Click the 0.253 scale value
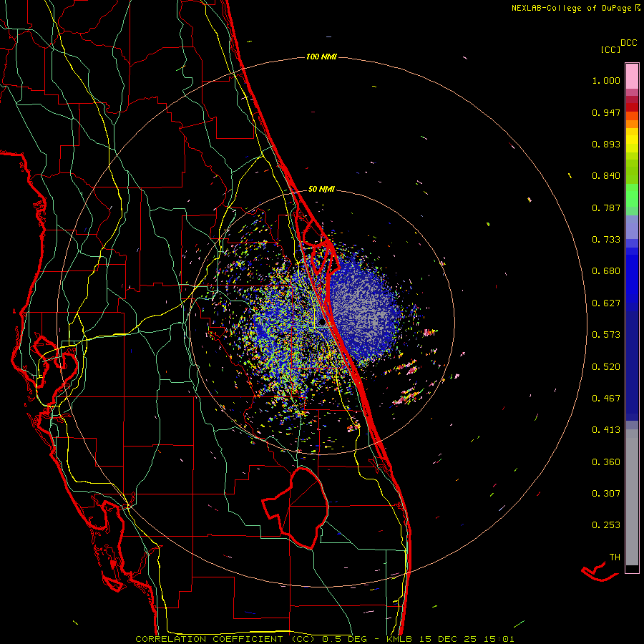Viewport: 644px width, 644px height. click(606, 525)
